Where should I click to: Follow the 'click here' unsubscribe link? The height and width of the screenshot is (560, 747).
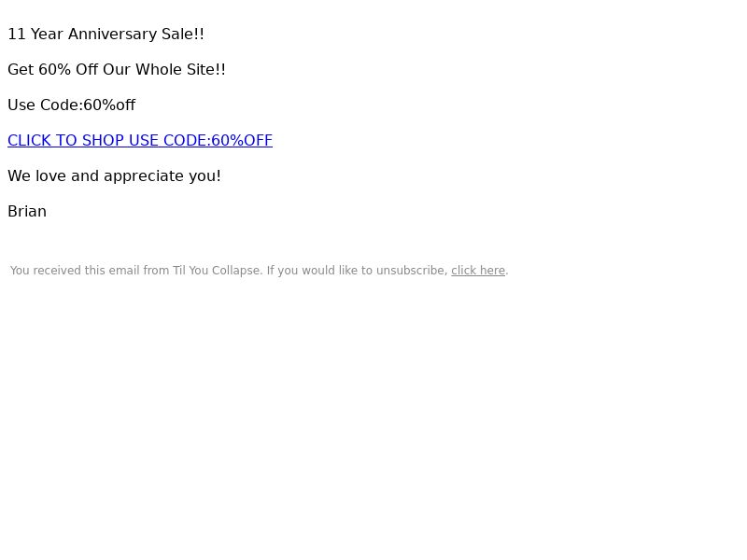point(478,271)
